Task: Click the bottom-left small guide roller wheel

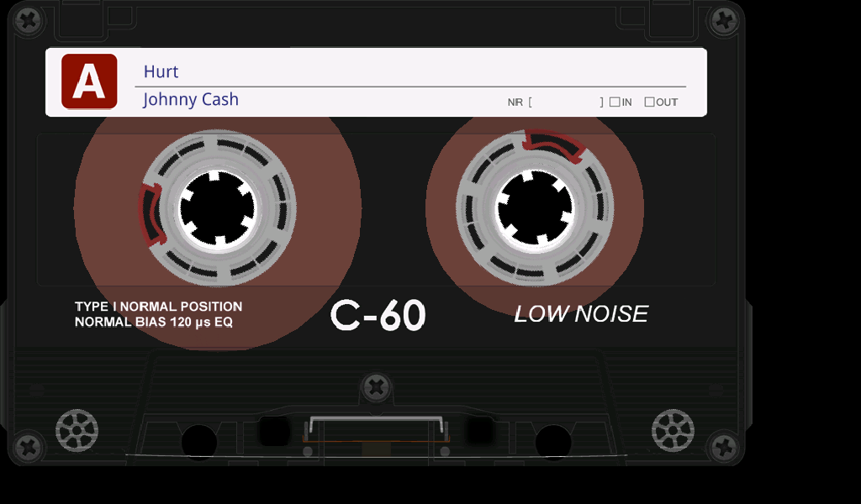Action: pyautogui.click(x=77, y=431)
